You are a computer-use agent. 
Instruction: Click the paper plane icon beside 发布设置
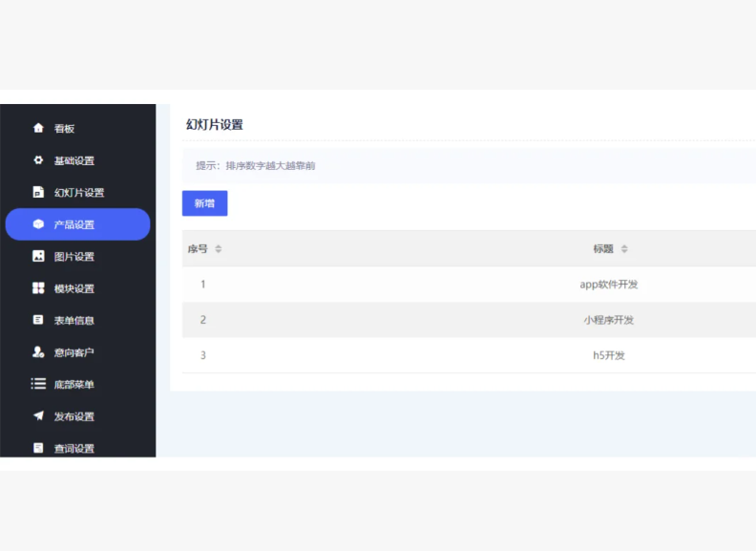pos(38,416)
